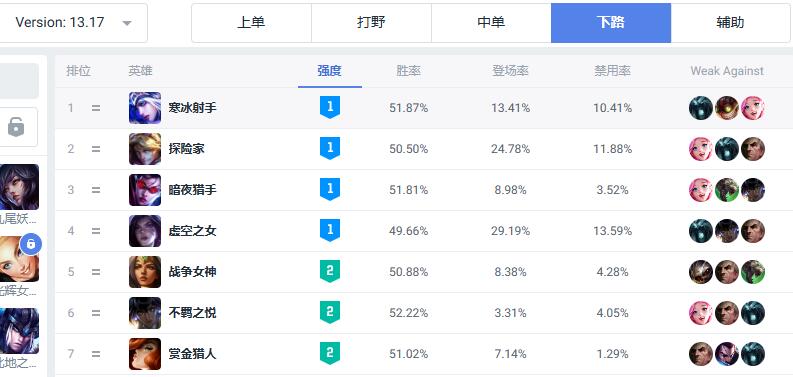The image size is (793, 377).
Task: Click the 禁用率 column header
Action: click(x=612, y=71)
